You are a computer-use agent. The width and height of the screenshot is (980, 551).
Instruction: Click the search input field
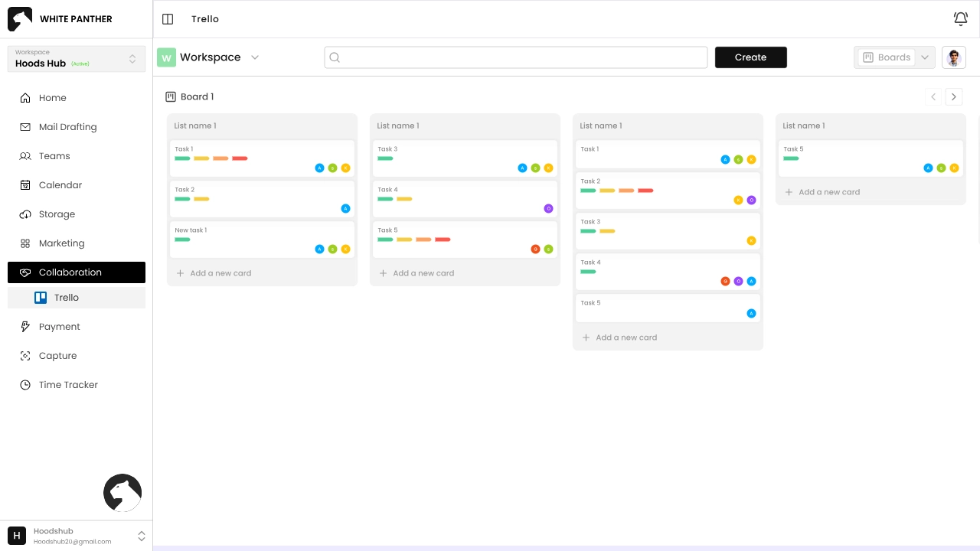click(x=515, y=57)
